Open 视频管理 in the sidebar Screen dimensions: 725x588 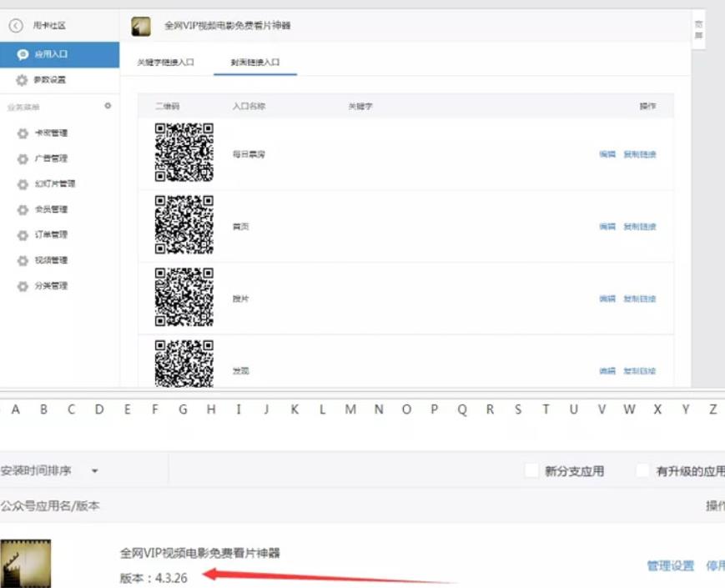click(52, 260)
